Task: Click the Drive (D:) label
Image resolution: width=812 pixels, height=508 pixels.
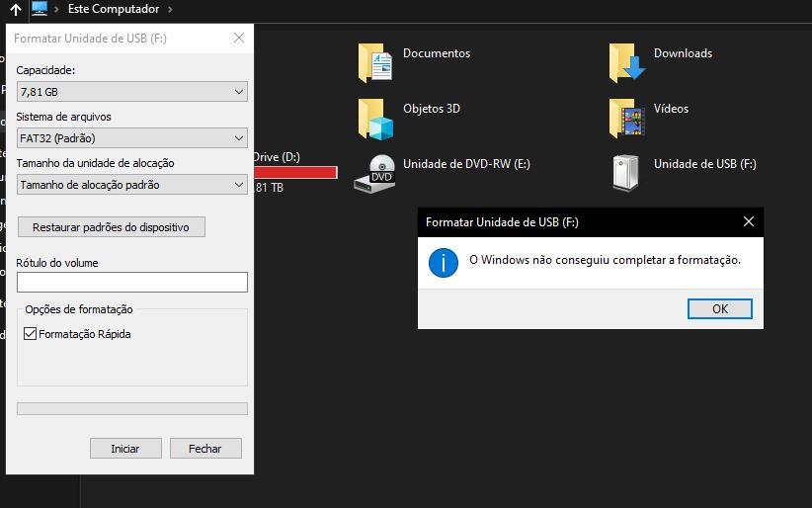Action: click(x=277, y=157)
